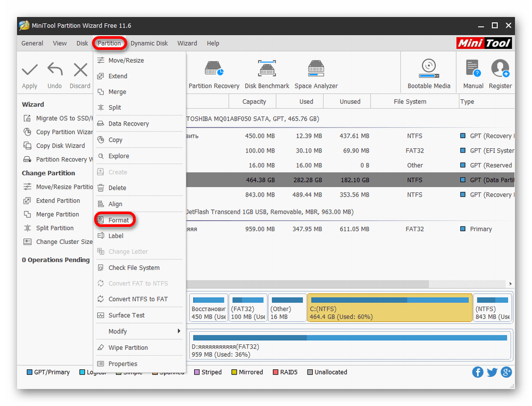Select (FAT32) 100 MB disk map block
Viewport: 532px width, 406px height.
(x=248, y=308)
